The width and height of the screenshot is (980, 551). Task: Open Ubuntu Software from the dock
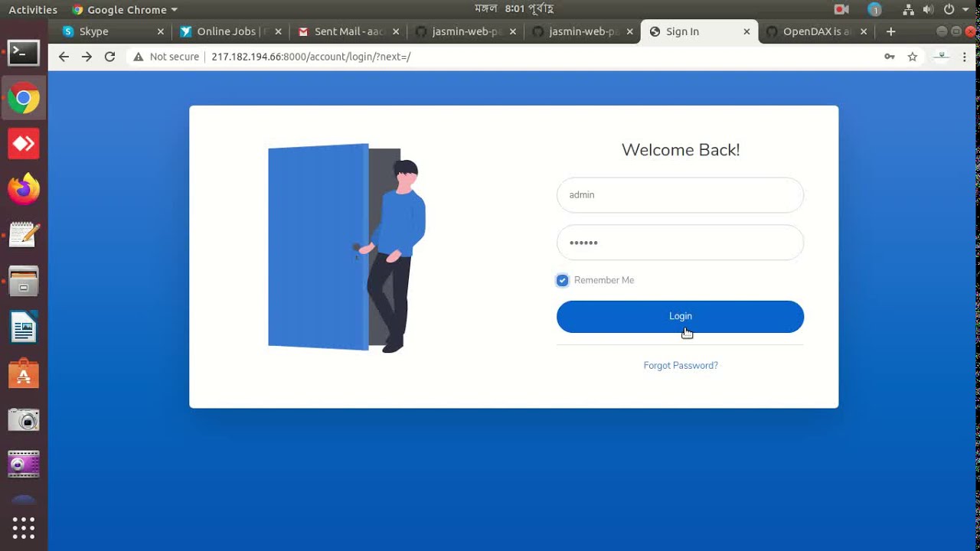[x=24, y=373]
